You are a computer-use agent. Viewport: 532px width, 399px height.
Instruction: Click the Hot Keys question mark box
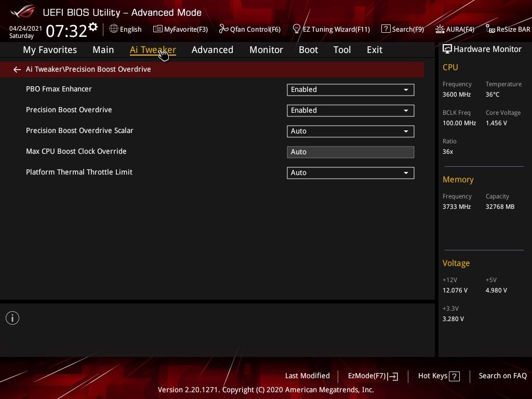tap(454, 376)
